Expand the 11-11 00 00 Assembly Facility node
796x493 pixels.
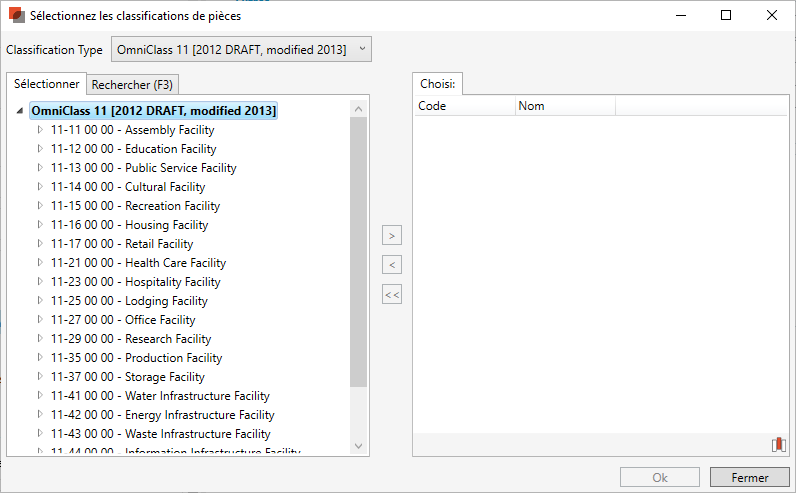(40, 130)
